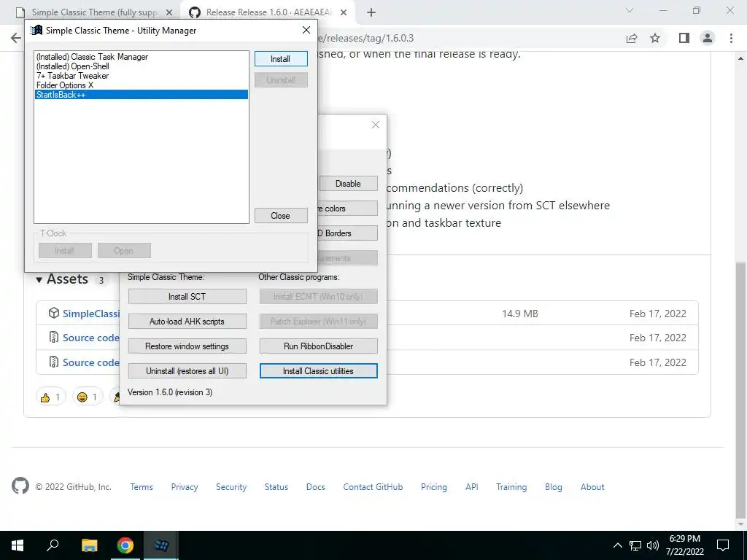747x560 pixels.
Task: Close the Utility Manager window
Action: coord(306,30)
